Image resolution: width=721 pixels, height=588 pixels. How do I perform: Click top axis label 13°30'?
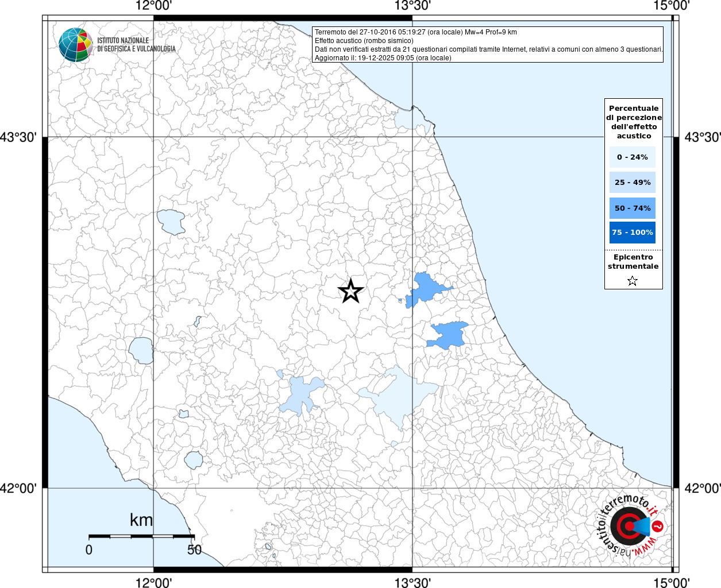click(x=412, y=6)
